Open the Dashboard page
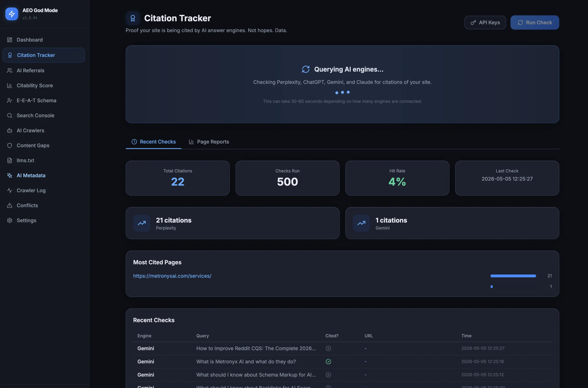This screenshot has height=388, width=588. click(x=43, y=40)
